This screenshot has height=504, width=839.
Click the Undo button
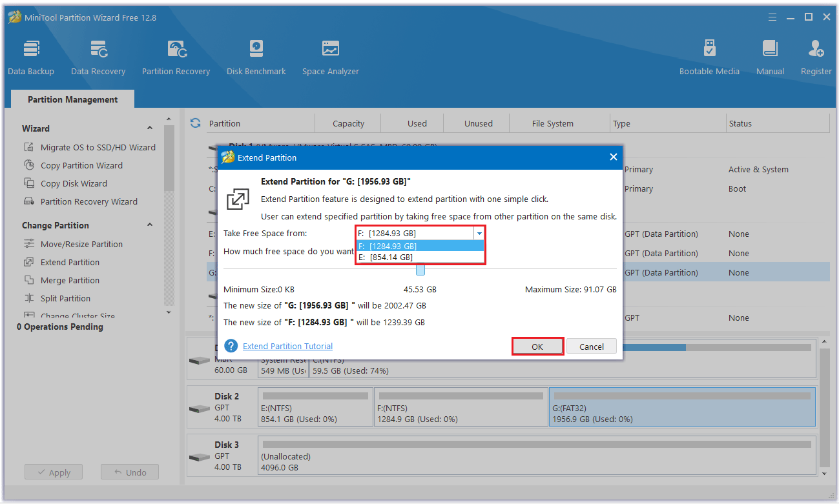click(130, 472)
